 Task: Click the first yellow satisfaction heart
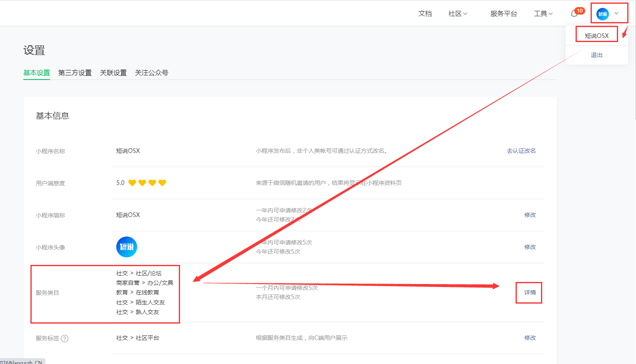[x=132, y=183]
